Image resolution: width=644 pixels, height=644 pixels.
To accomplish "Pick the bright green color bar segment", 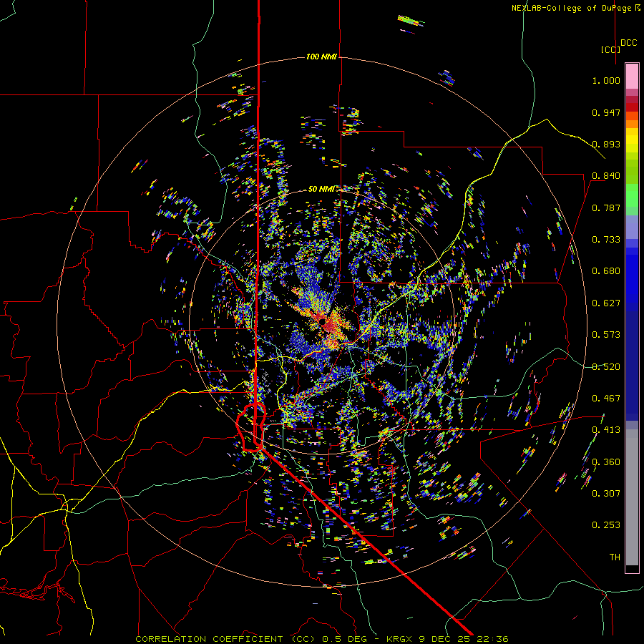I will tap(632, 195).
